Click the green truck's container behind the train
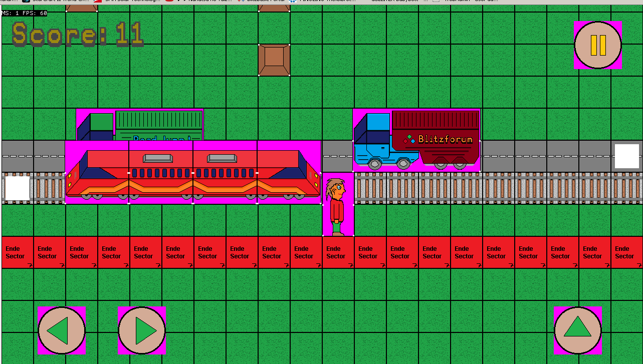This screenshot has height=364, width=643. [159, 124]
